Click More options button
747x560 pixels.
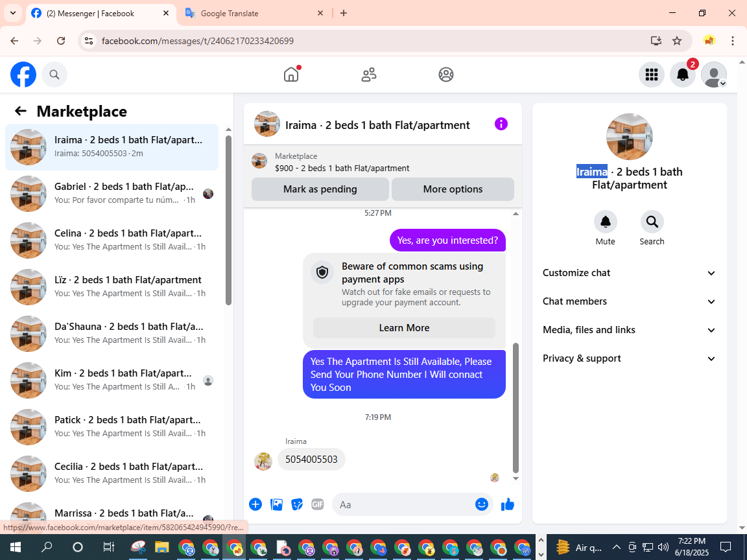click(x=453, y=189)
